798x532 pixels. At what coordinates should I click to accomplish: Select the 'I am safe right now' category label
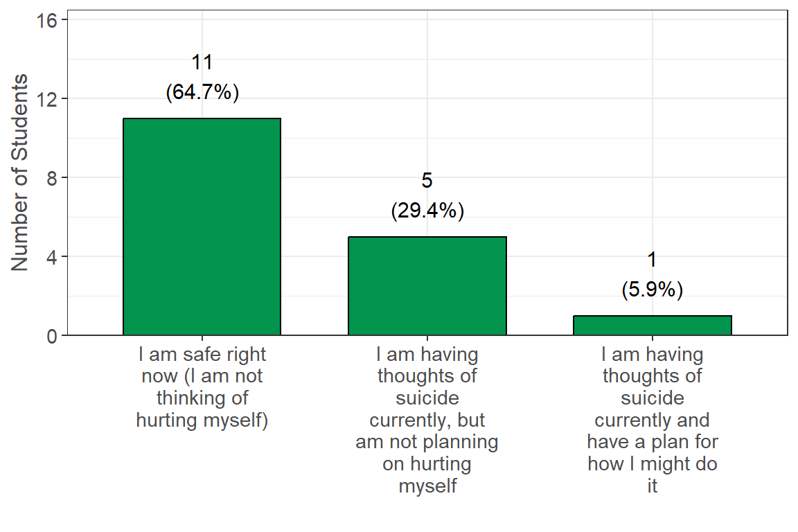point(202,387)
